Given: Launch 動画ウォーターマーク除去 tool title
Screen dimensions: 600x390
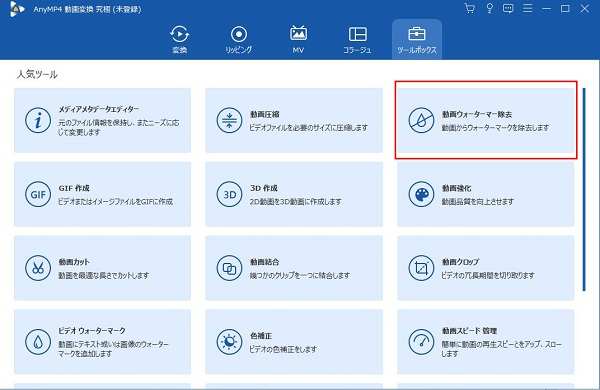Looking at the screenshot, I should point(477,114).
